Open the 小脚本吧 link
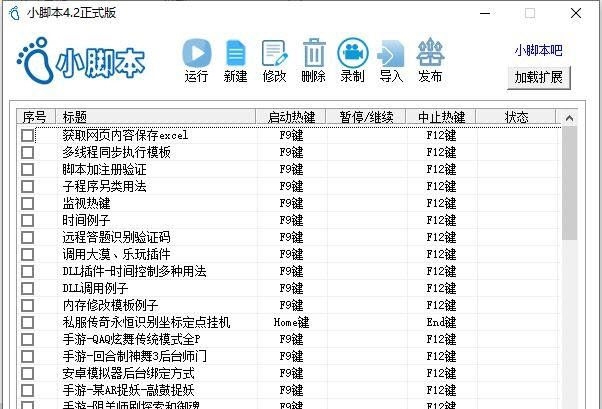This screenshot has width=602, height=409. point(538,50)
